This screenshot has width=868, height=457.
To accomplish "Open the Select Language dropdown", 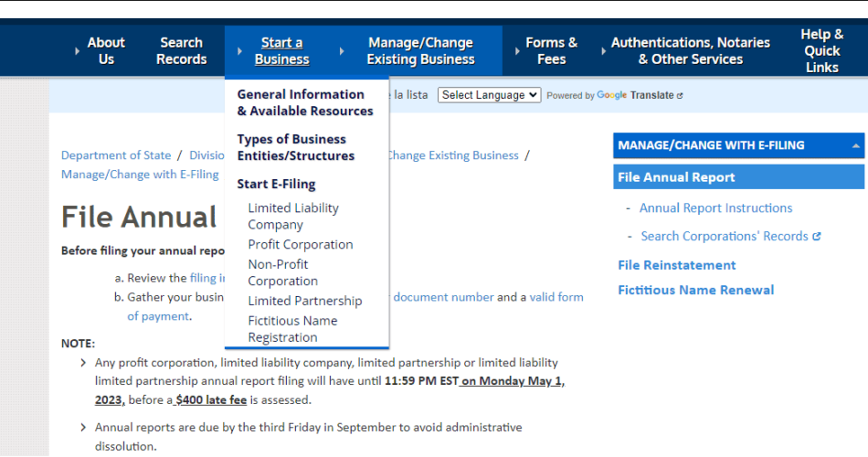I will click(x=489, y=95).
